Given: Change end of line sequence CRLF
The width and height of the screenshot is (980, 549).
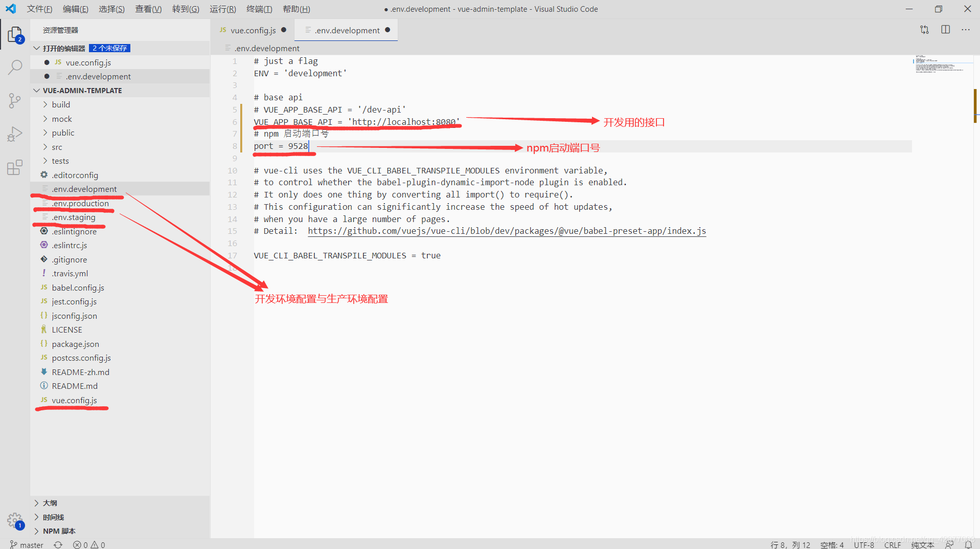Looking at the screenshot, I should [893, 544].
